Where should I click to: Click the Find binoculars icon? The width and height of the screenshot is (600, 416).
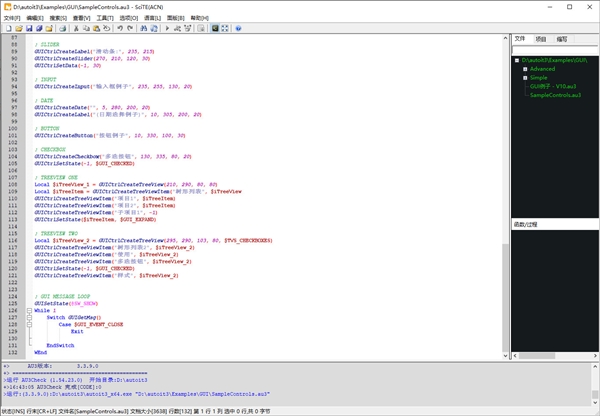[x=146, y=29]
